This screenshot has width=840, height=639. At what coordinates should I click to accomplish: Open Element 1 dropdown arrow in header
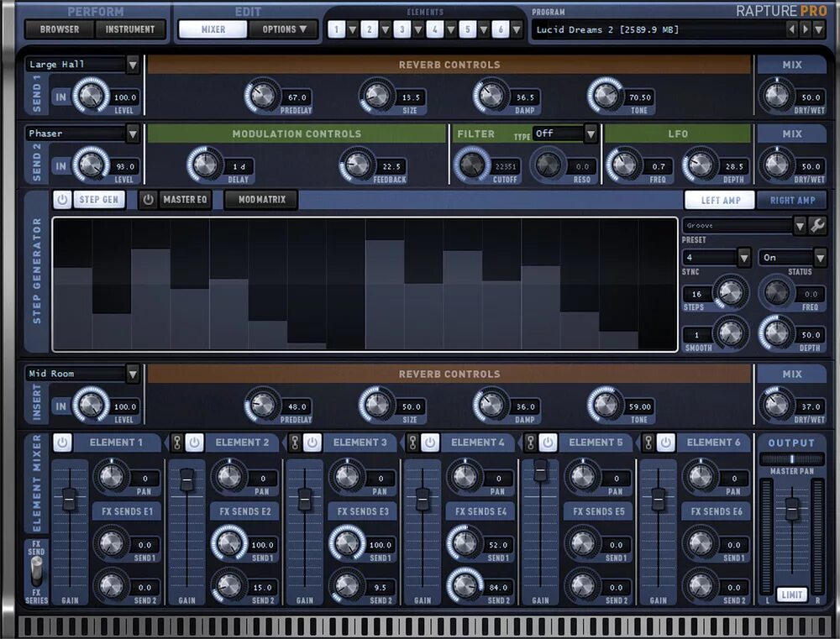(353, 29)
